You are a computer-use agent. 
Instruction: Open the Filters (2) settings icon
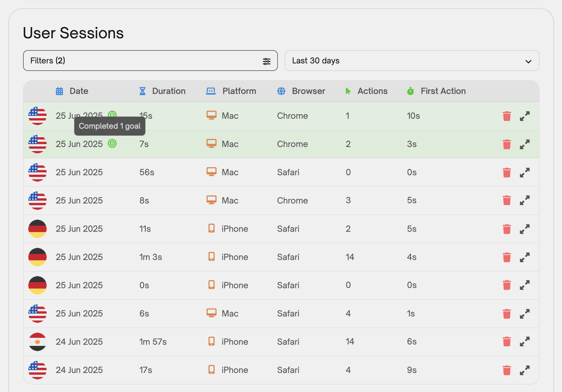[267, 61]
